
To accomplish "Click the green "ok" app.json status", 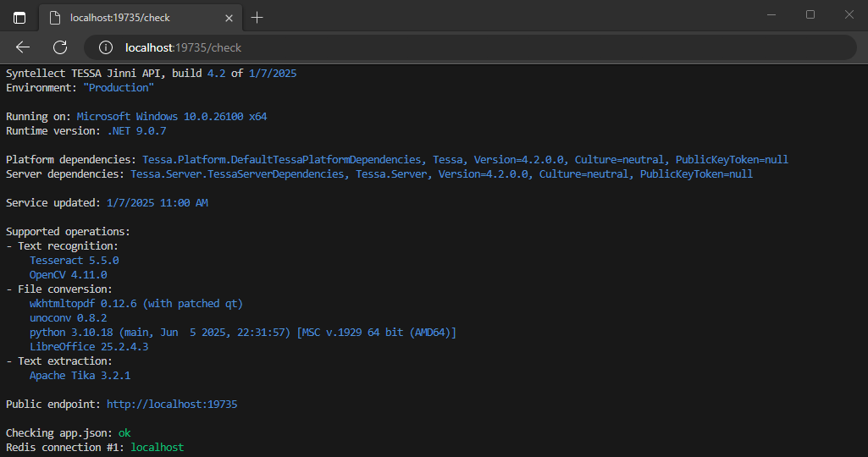I will tap(124, 433).
